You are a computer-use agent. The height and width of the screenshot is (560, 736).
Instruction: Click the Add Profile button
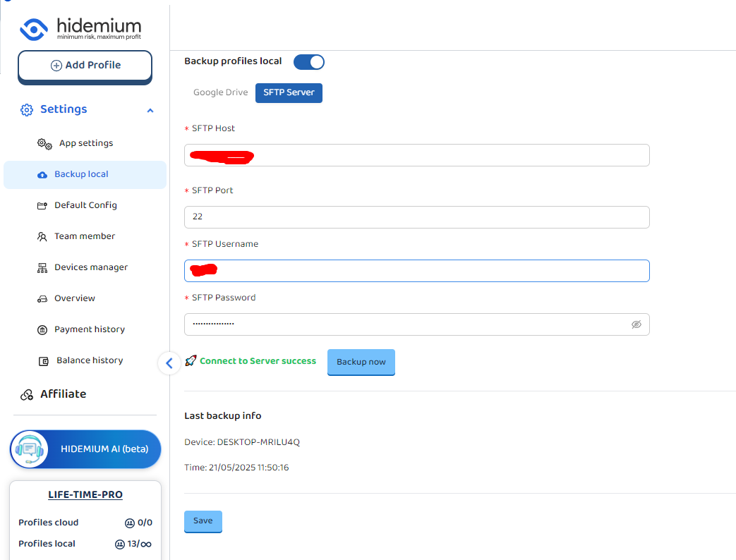(85, 66)
